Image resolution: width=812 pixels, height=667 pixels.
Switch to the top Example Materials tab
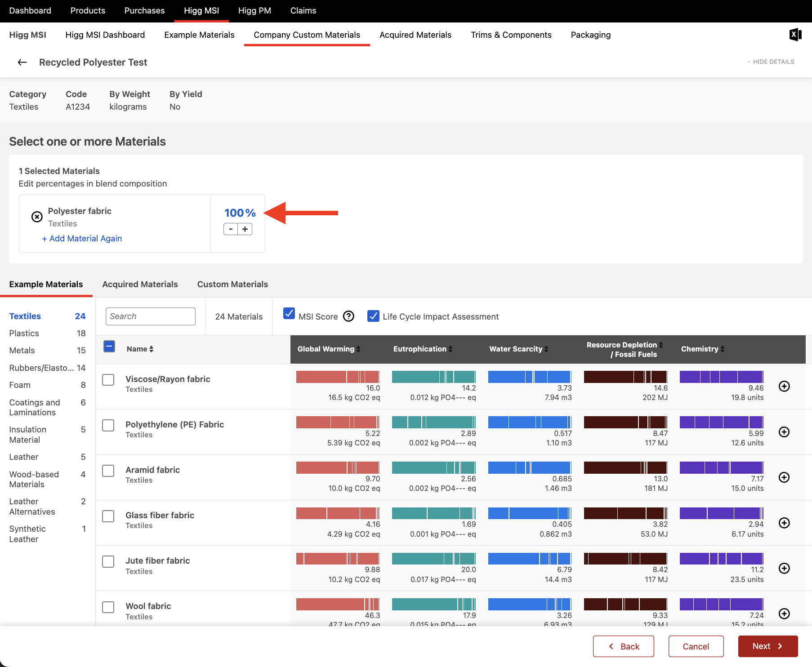[x=199, y=35]
